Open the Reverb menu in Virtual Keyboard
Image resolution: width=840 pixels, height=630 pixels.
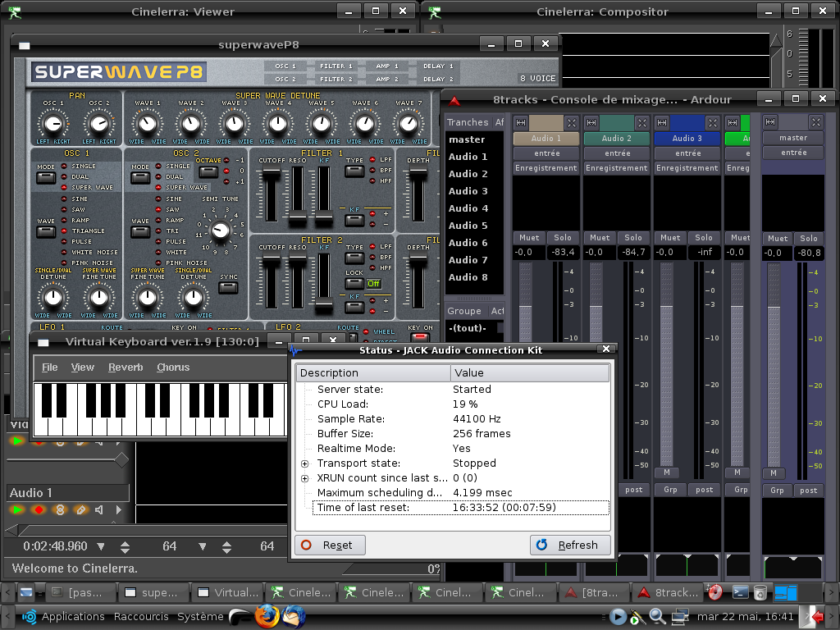[x=126, y=367]
